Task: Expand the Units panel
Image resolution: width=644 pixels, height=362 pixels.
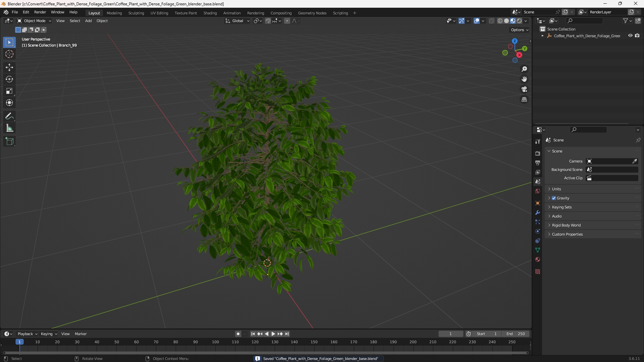Action: coord(593,189)
